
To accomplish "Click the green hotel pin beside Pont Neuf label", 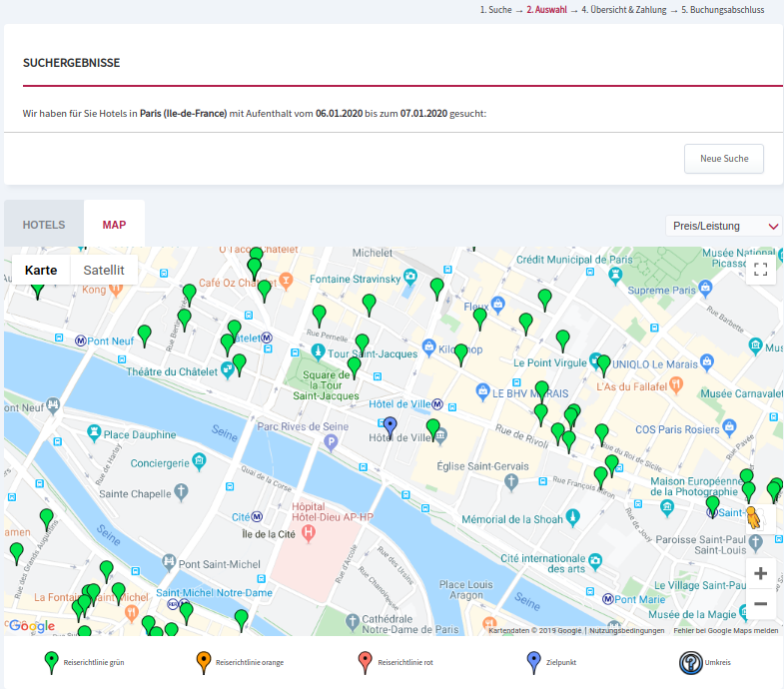I will point(145,336).
